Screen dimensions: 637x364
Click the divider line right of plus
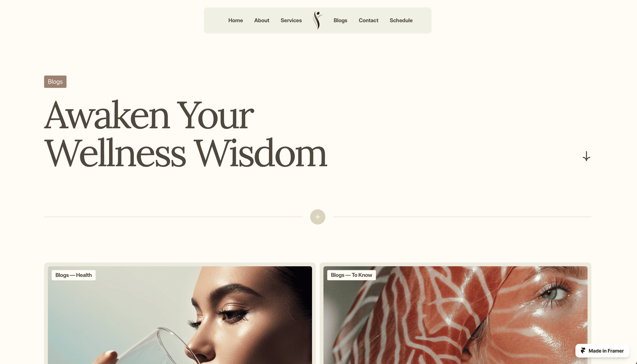[x=462, y=217]
